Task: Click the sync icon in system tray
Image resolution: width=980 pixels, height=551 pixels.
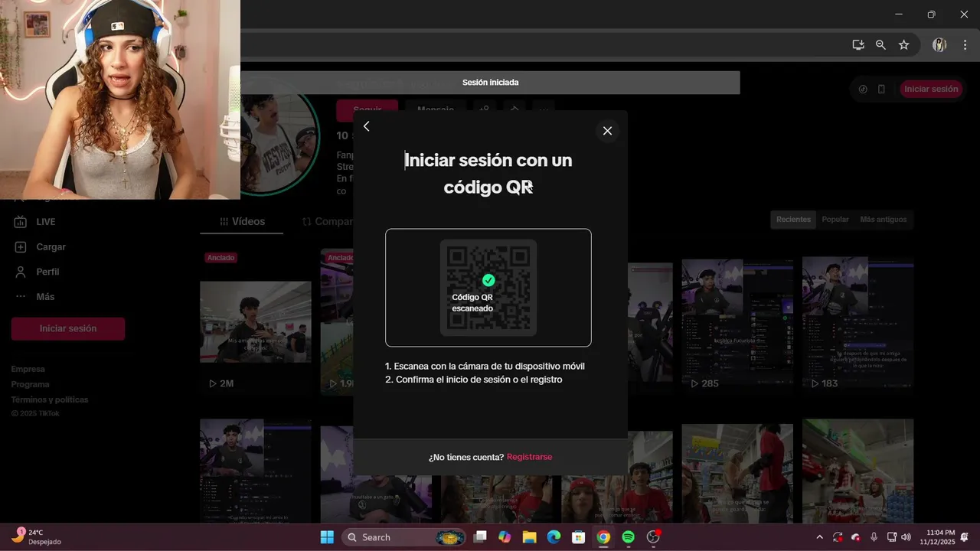Action: tap(838, 537)
